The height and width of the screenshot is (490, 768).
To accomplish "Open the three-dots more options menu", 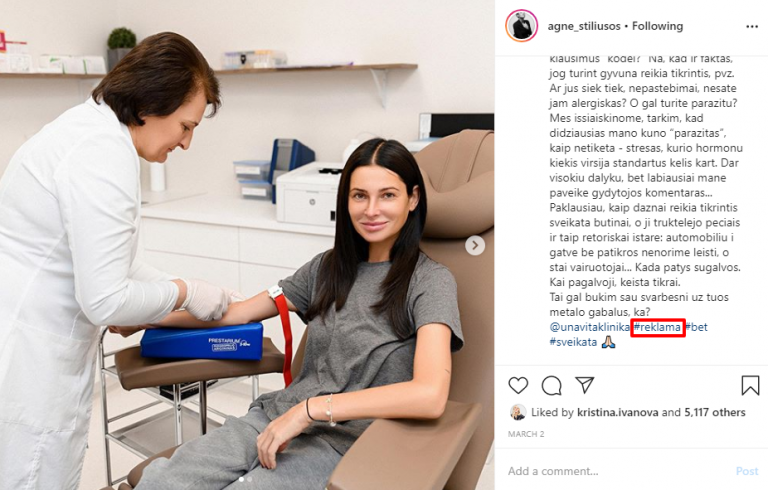I will tap(752, 26).
